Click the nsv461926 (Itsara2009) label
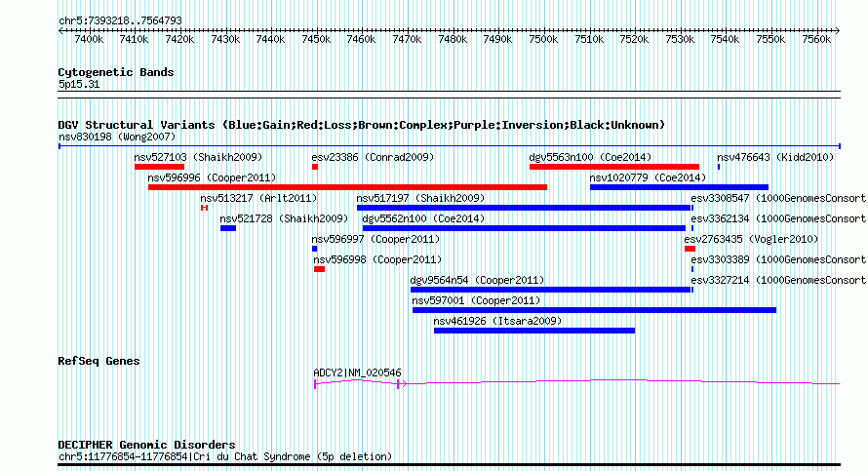 pyautogui.click(x=497, y=321)
